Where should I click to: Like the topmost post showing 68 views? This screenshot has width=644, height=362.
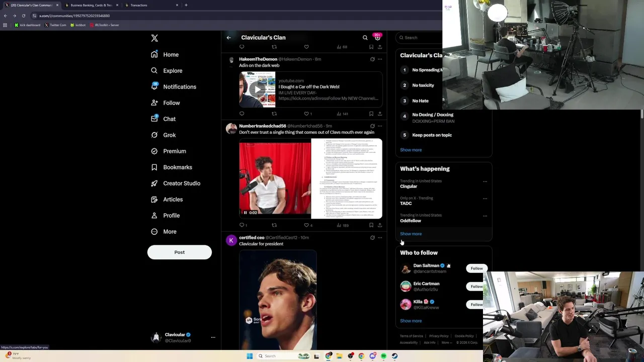pyautogui.click(x=306, y=47)
